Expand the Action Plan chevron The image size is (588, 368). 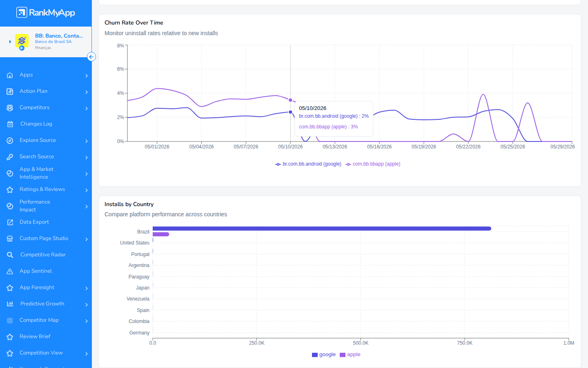(87, 92)
